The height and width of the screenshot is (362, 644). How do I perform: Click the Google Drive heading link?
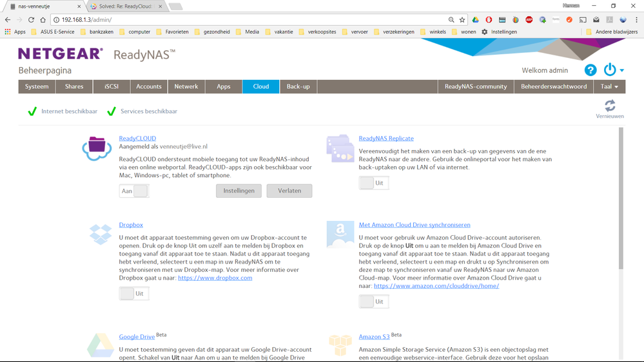click(137, 337)
